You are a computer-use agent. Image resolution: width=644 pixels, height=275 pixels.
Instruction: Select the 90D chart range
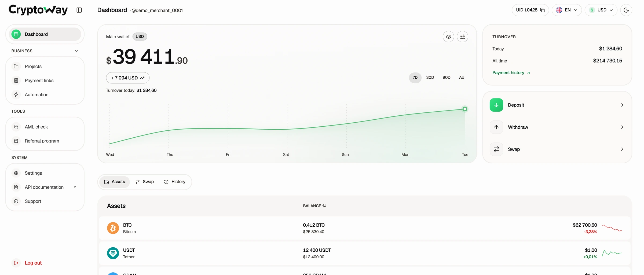point(447,78)
